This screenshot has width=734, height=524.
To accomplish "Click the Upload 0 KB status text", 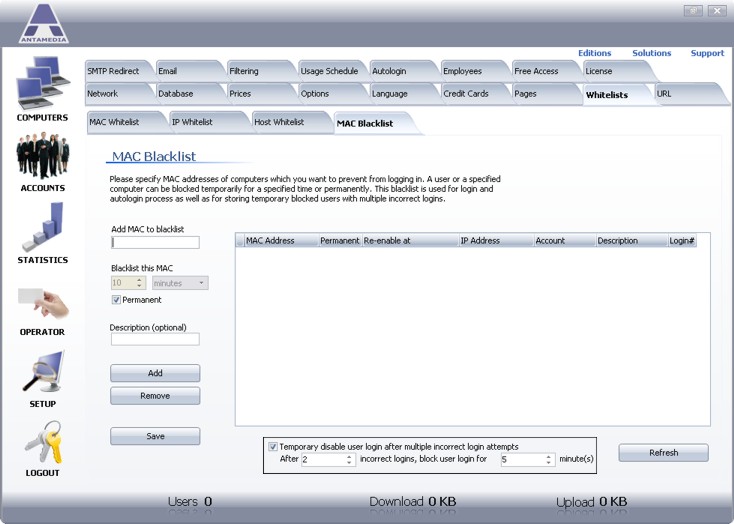I will click(x=591, y=502).
